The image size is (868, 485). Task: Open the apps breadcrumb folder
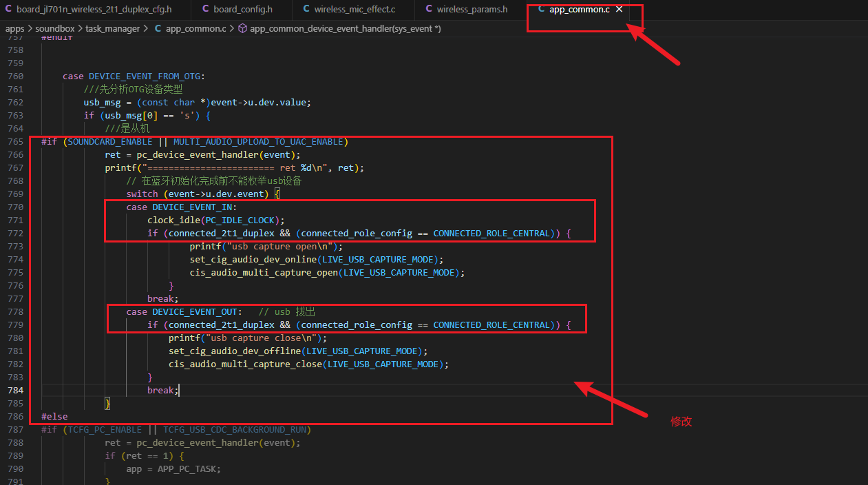coord(14,28)
